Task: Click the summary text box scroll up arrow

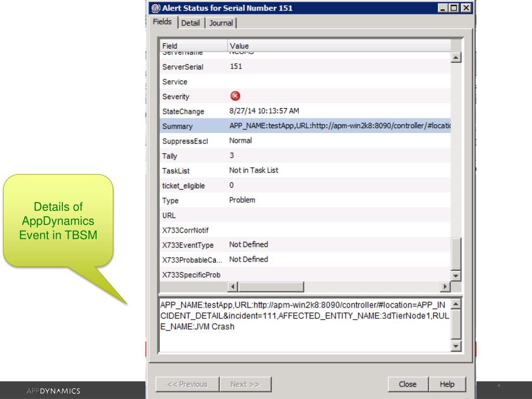Action: (456, 304)
